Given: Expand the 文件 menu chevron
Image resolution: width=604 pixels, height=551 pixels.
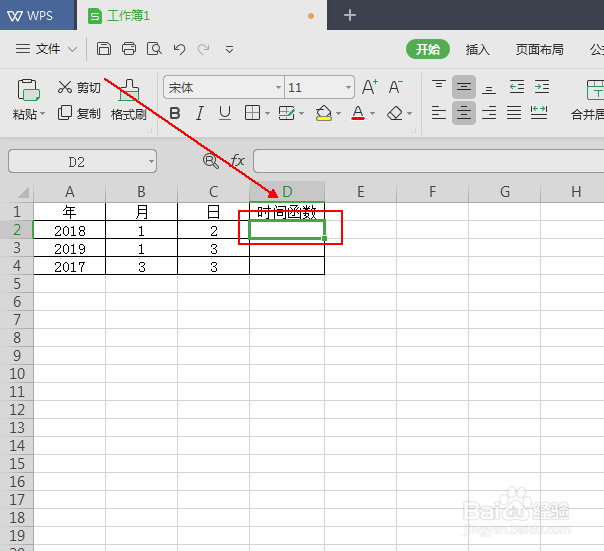Looking at the screenshot, I should click(x=72, y=49).
